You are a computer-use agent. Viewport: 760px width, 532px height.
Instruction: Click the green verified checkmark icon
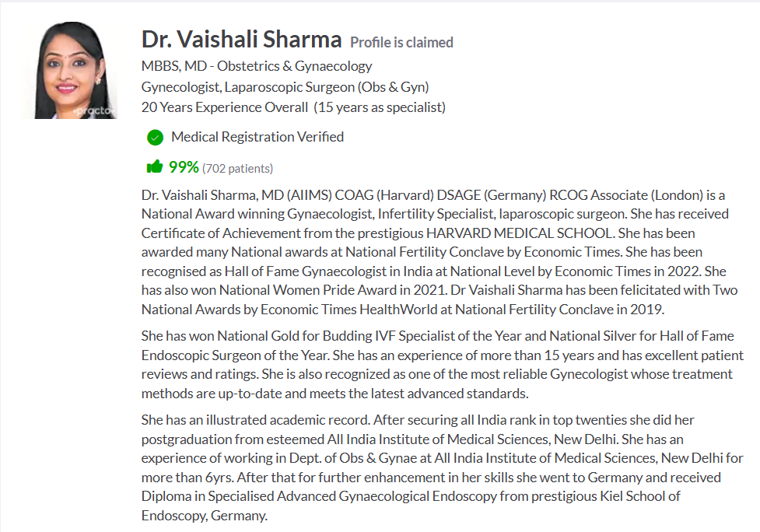tap(155, 138)
